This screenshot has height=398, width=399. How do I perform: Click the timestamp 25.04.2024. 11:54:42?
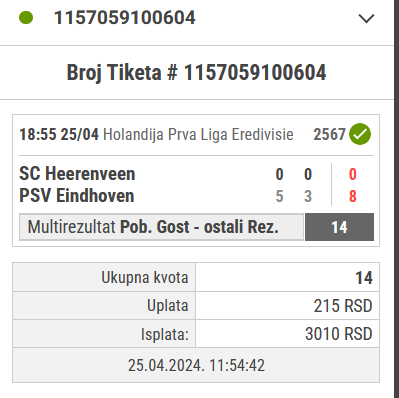pos(196,365)
